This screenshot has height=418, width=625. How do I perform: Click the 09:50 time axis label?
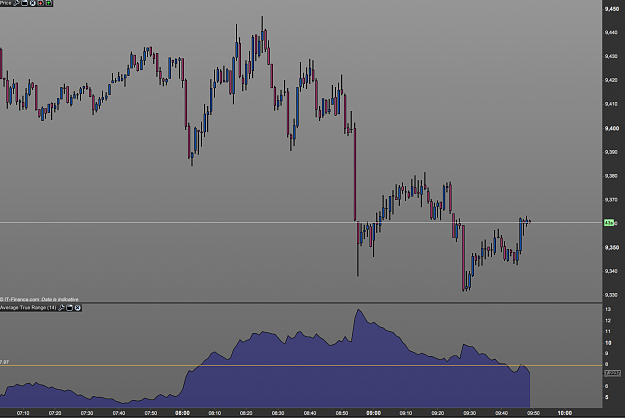tap(533, 413)
